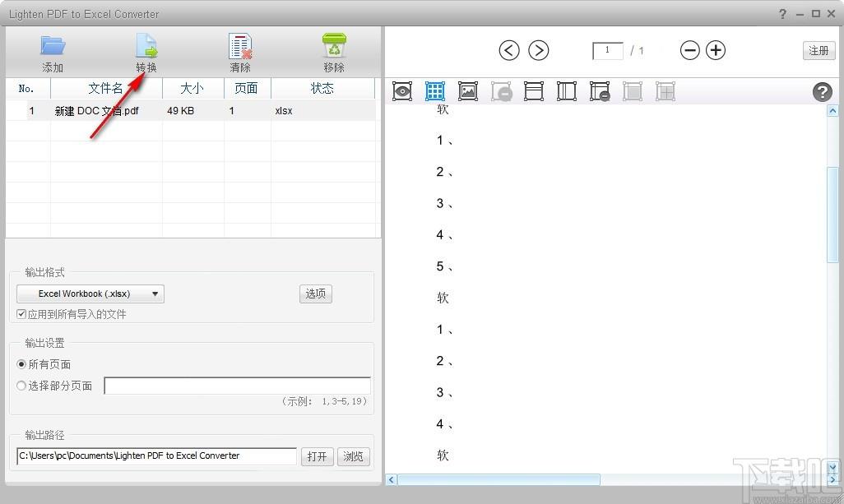
Task: Open the round grey help icon
Action: (x=822, y=92)
